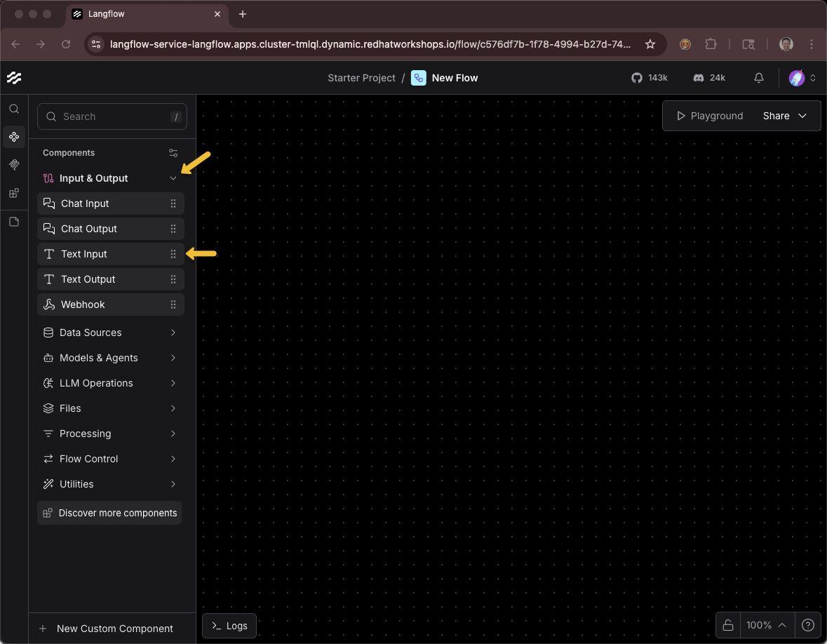The width and height of the screenshot is (827, 644).
Task: Open the notifications bell
Action: [x=758, y=78]
